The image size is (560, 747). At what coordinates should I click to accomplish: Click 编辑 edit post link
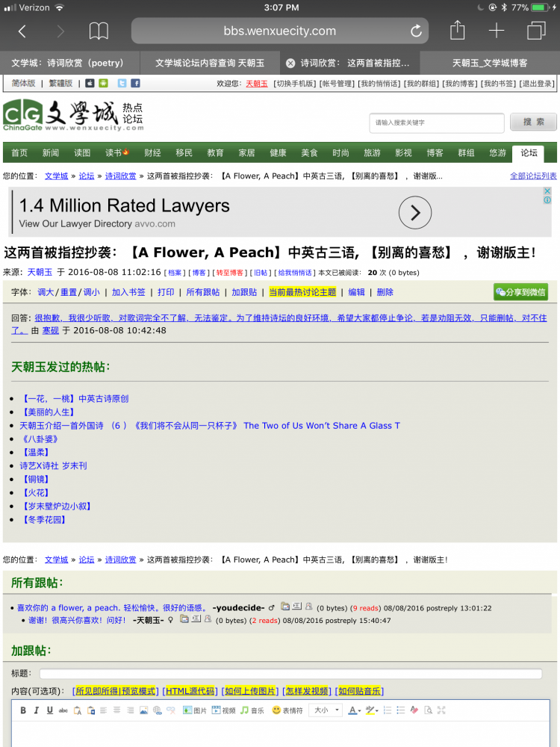(356, 292)
